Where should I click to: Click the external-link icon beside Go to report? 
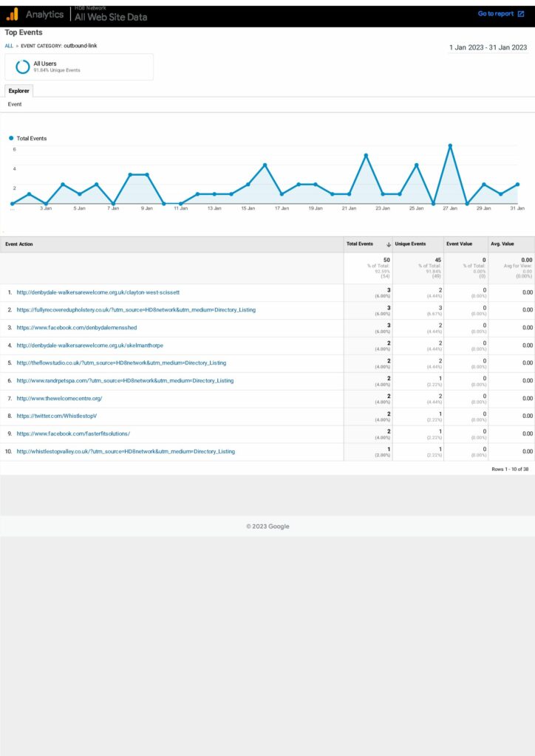click(520, 13)
